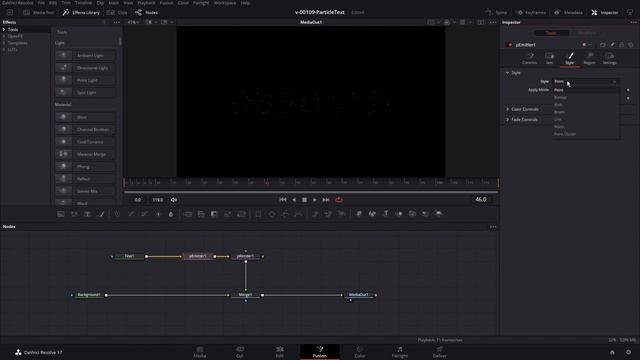Expand the Tools tree in Effects
Viewport: 640px width, 360px height.
[4, 30]
